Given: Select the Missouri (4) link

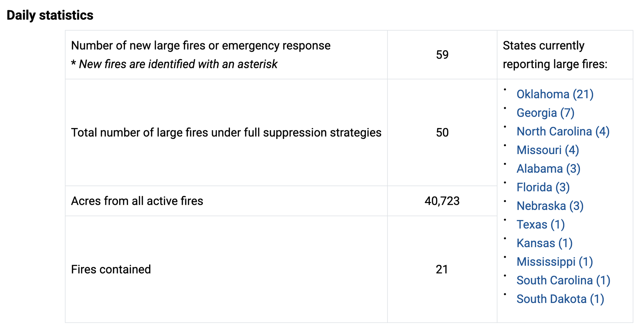Looking at the screenshot, I should 548,150.
